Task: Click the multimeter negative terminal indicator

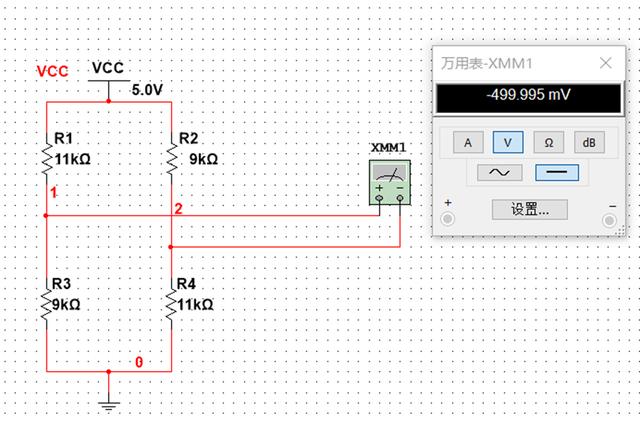Action: point(609,221)
